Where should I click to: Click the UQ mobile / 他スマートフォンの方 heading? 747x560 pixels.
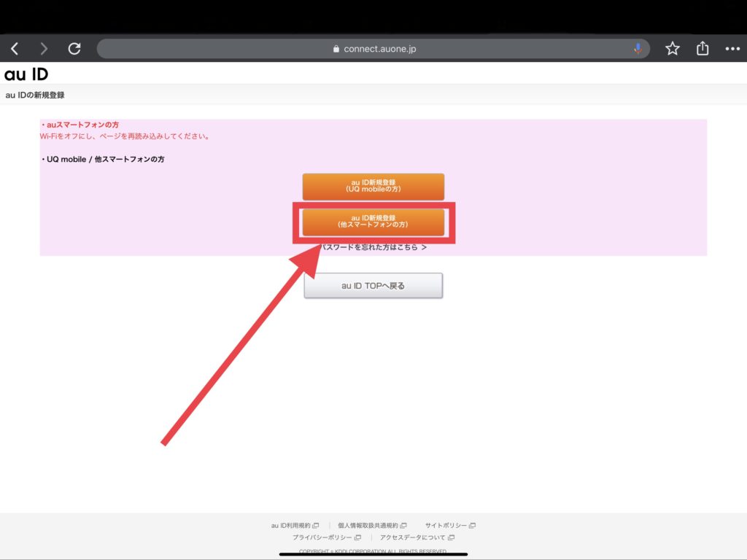102,159
